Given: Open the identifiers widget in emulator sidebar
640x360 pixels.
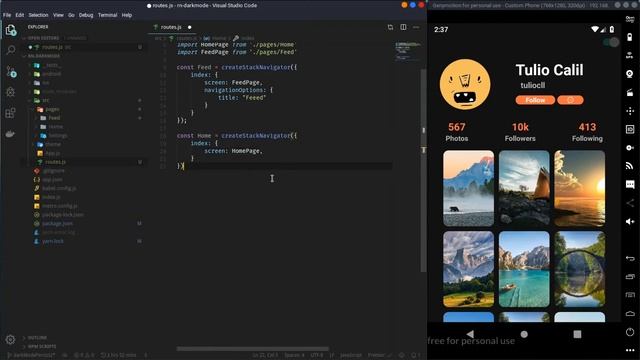Looking at the screenshot, I should pyautogui.click(x=630, y=129).
